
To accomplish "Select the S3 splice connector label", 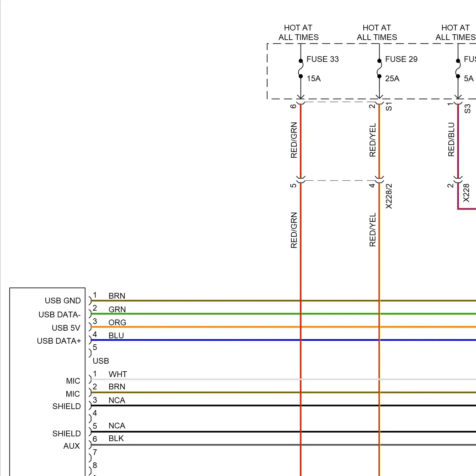I will pos(468,108).
